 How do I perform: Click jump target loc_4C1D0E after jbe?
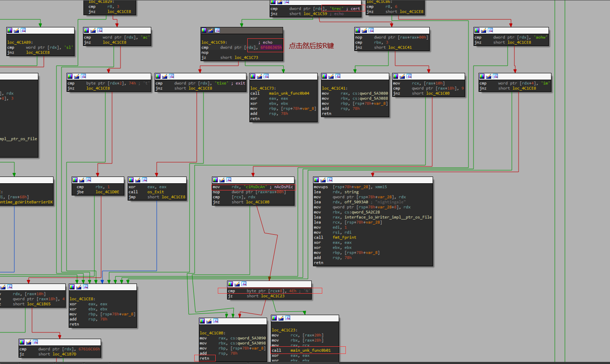click(107, 192)
